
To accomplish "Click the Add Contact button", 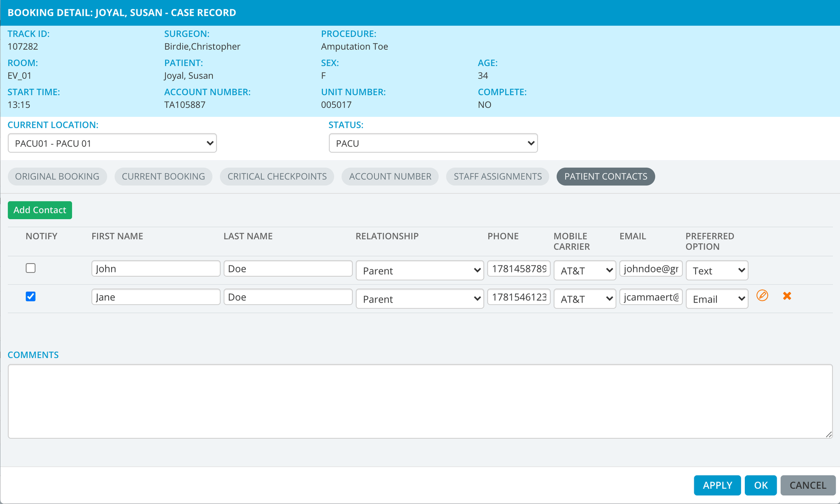I will pos(40,210).
